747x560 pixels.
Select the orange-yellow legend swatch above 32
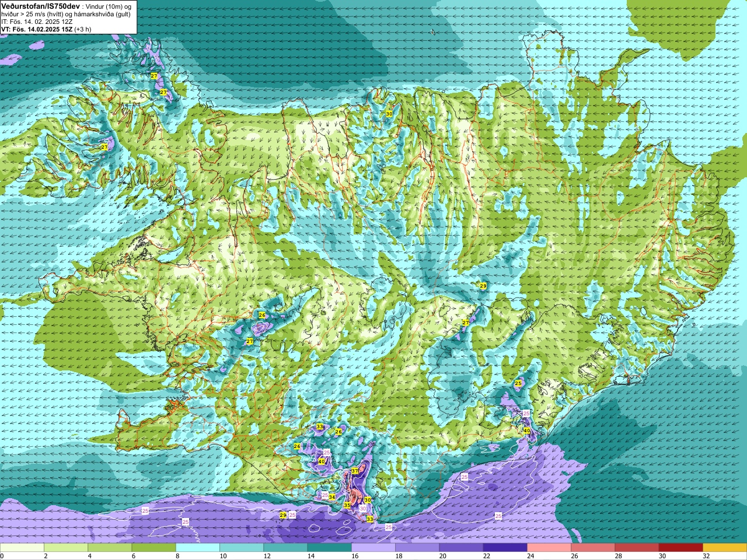(x=725, y=548)
